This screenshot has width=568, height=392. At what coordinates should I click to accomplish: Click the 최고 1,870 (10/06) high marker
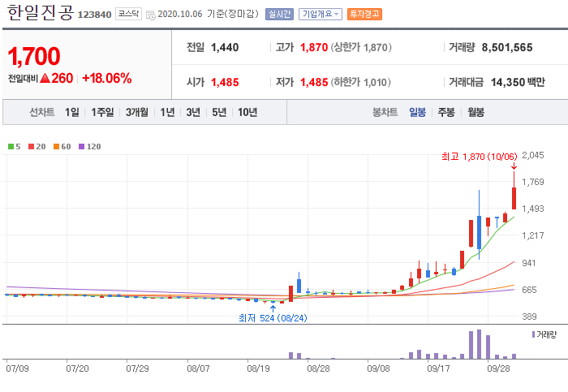click(x=480, y=157)
